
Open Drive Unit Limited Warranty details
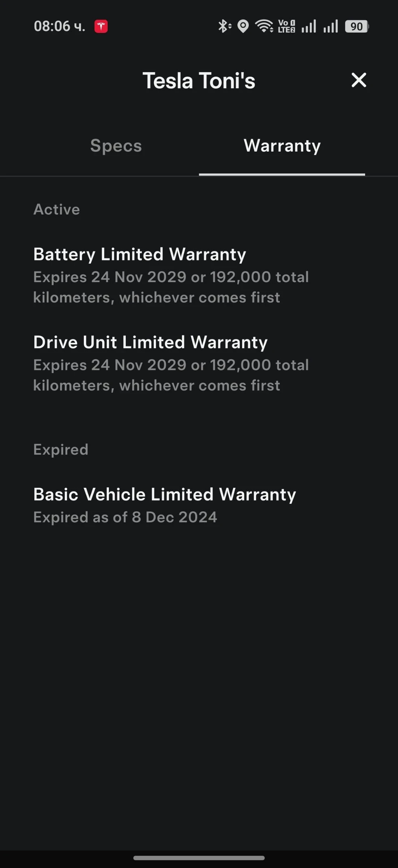click(150, 342)
